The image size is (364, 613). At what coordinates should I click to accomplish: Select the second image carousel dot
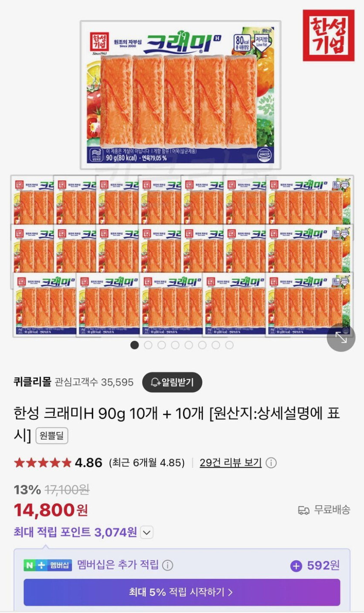[x=148, y=345]
